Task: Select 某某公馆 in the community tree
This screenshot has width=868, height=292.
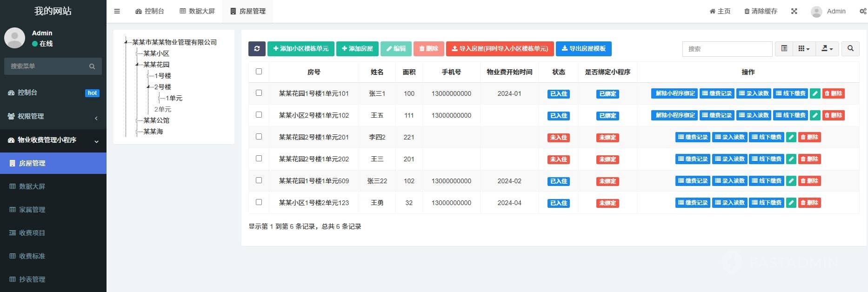Action: pyautogui.click(x=156, y=120)
